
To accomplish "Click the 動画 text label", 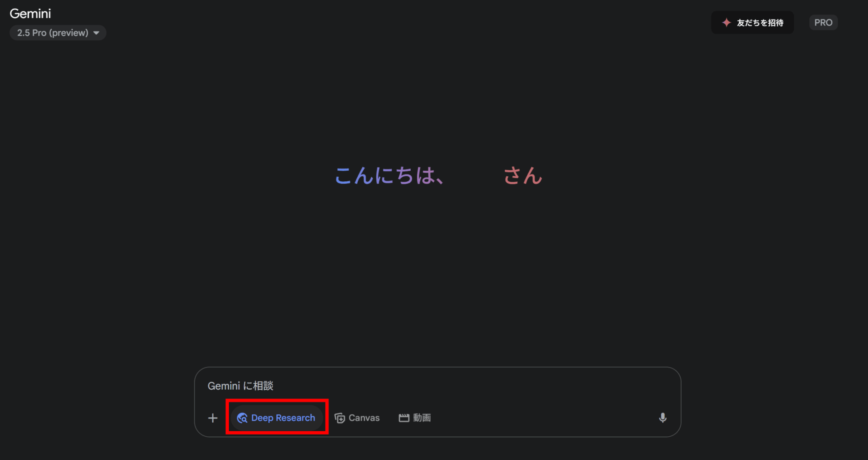I will 422,418.
